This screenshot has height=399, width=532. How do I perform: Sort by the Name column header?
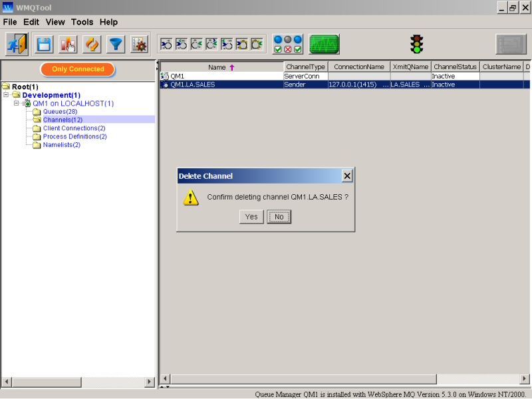click(221, 67)
